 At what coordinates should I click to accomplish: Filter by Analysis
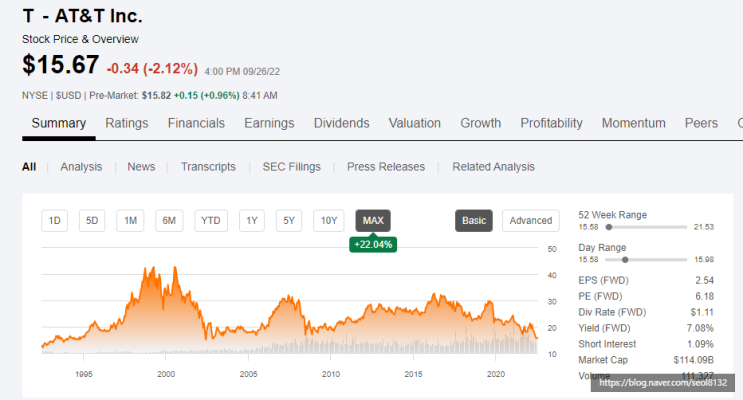click(81, 167)
